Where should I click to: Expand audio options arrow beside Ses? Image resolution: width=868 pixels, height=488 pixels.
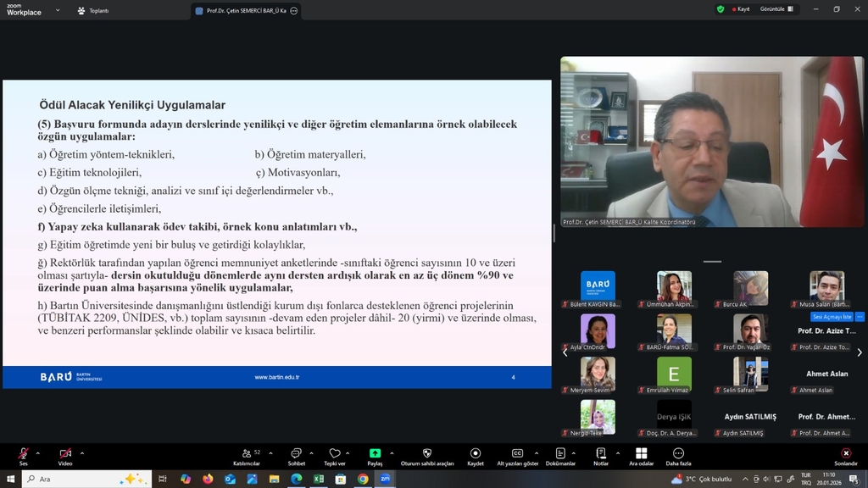point(38,452)
